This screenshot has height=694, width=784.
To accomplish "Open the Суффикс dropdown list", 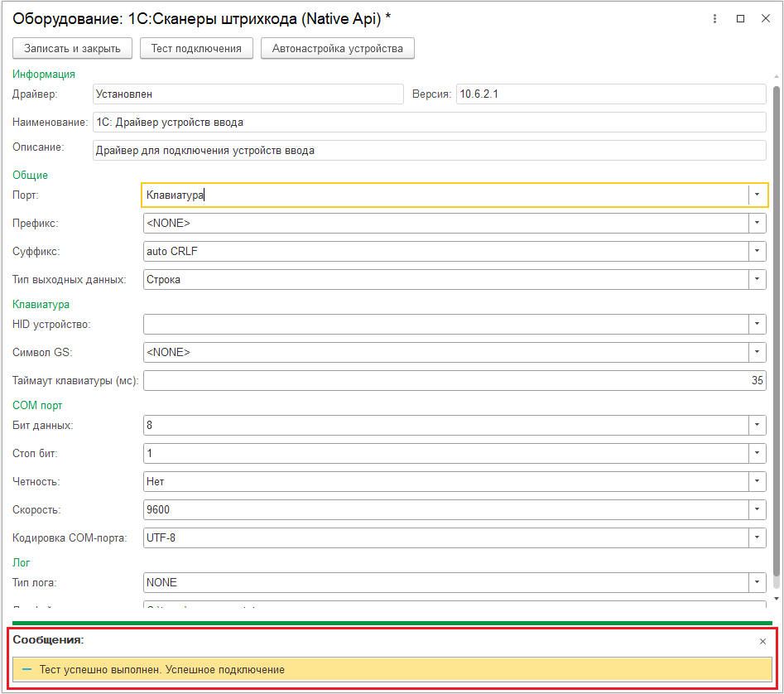I will 757,251.
